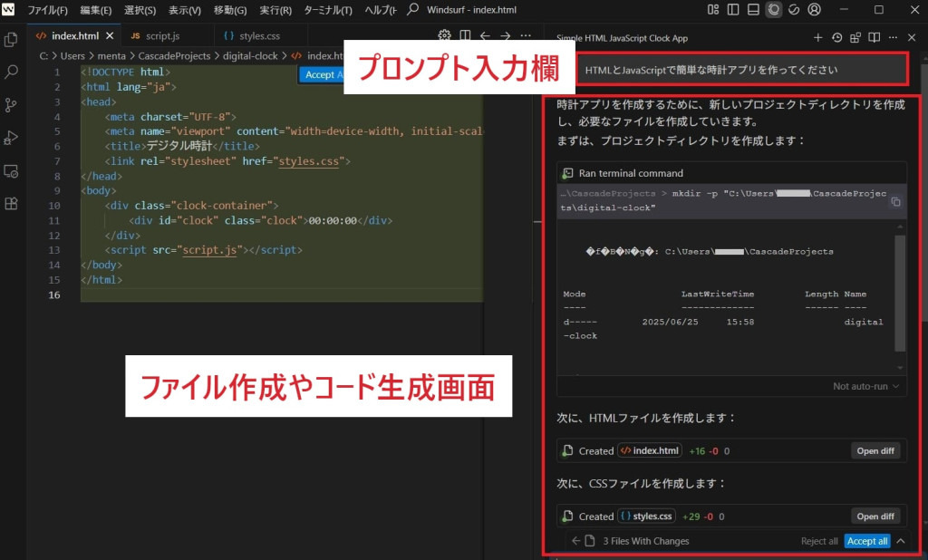Open the Extensions view

click(11, 204)
